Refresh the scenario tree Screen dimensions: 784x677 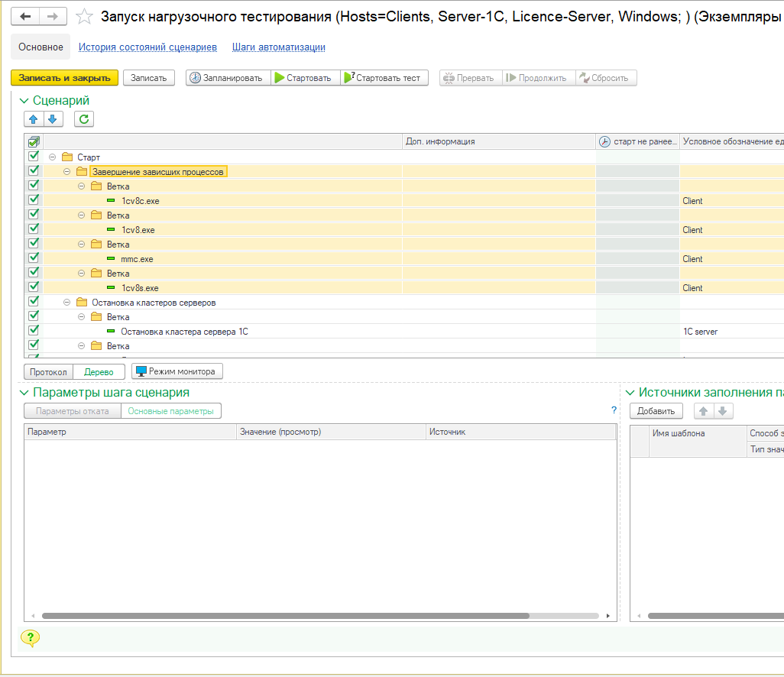pos(84,118)
